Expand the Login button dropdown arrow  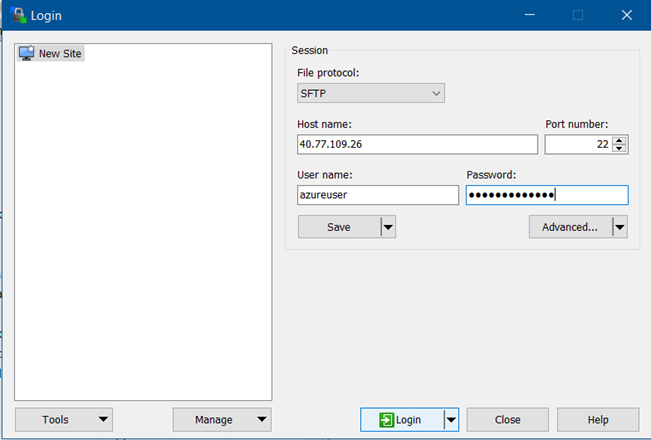tap(451, 420)
